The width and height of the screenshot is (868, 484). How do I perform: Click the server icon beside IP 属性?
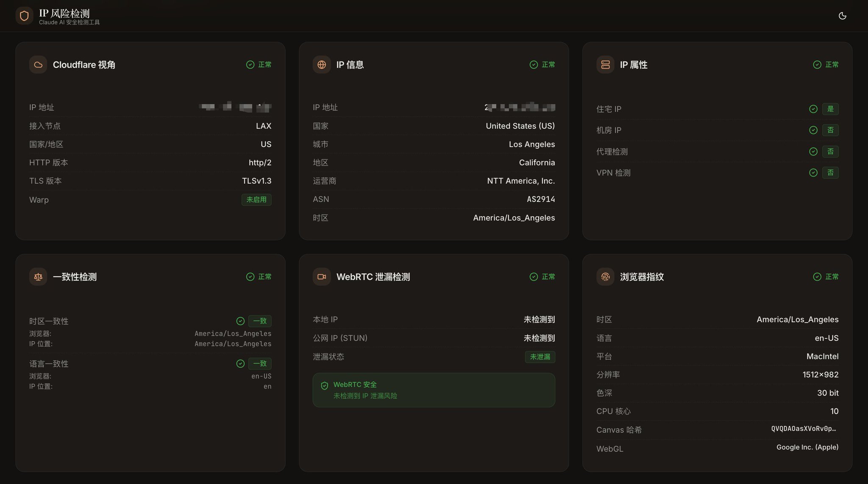(605, 65)
